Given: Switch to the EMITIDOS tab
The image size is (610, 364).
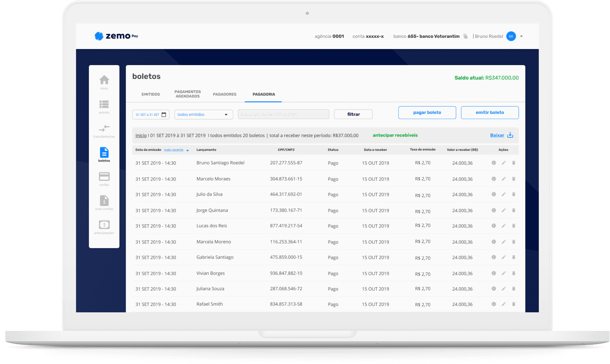Looking at the screenshot, I should click(x=150, y=94).
